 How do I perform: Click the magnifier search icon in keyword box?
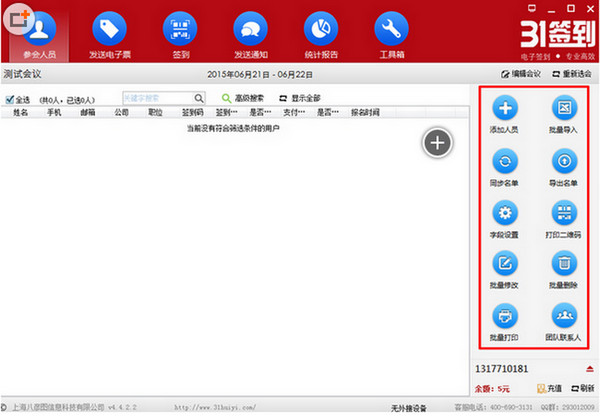199,98
